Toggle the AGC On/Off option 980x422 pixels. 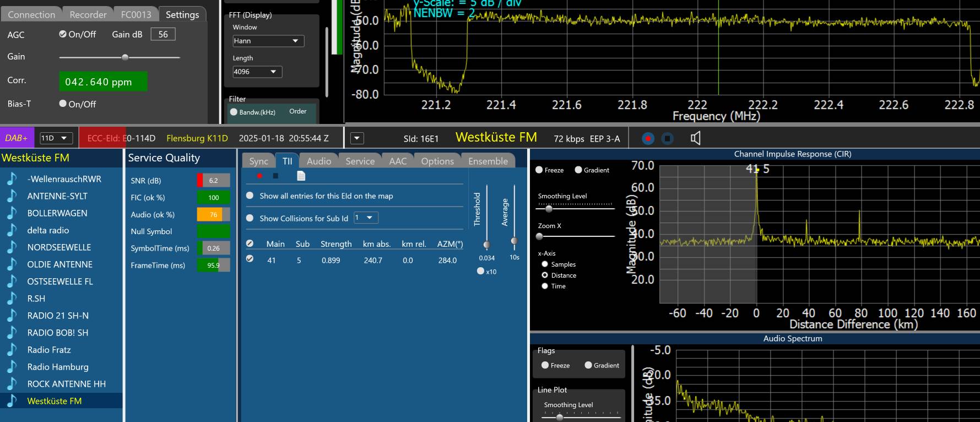pos(63,34)
